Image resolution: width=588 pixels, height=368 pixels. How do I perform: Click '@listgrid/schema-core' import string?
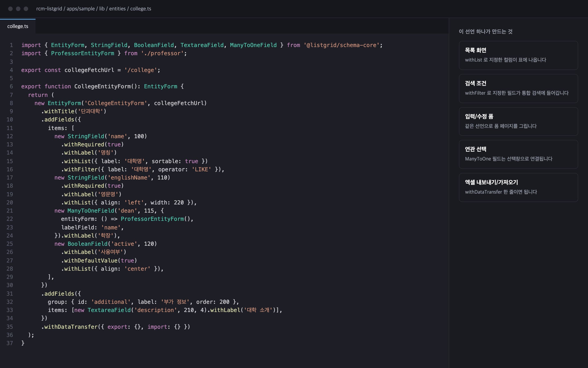(341, 45)
